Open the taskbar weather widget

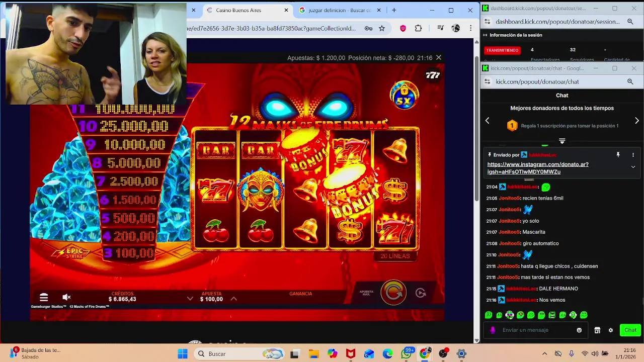point(35,353)
